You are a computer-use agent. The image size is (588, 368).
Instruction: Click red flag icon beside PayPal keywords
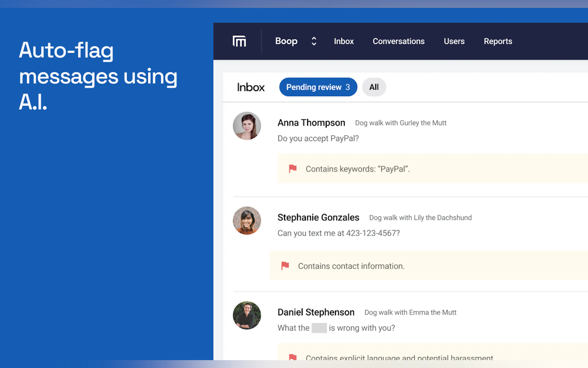coord(293,168)
